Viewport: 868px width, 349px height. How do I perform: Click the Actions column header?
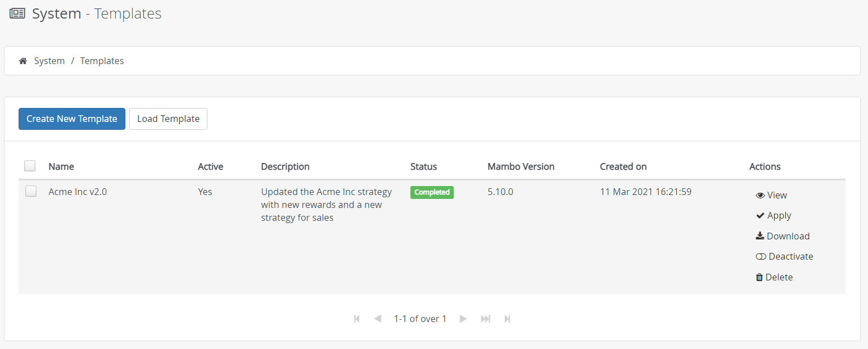coord(765,166)
